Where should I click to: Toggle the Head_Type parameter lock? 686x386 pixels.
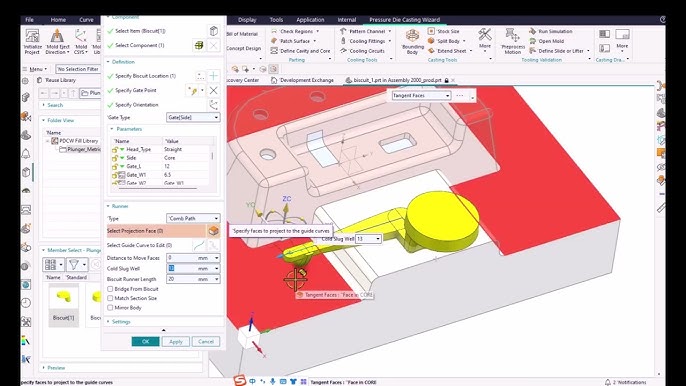[115, 149]
